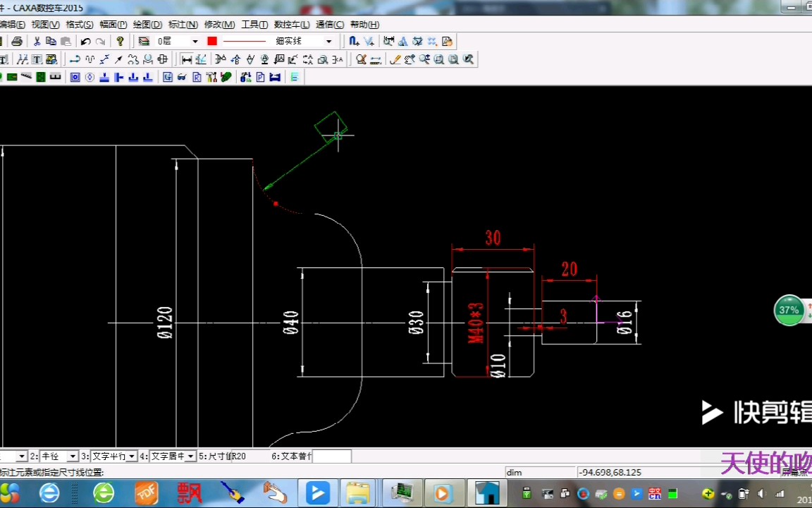Expand the 0层 layer dropdown
Viewport: 812px width, 508px height.
coord(195,41)
